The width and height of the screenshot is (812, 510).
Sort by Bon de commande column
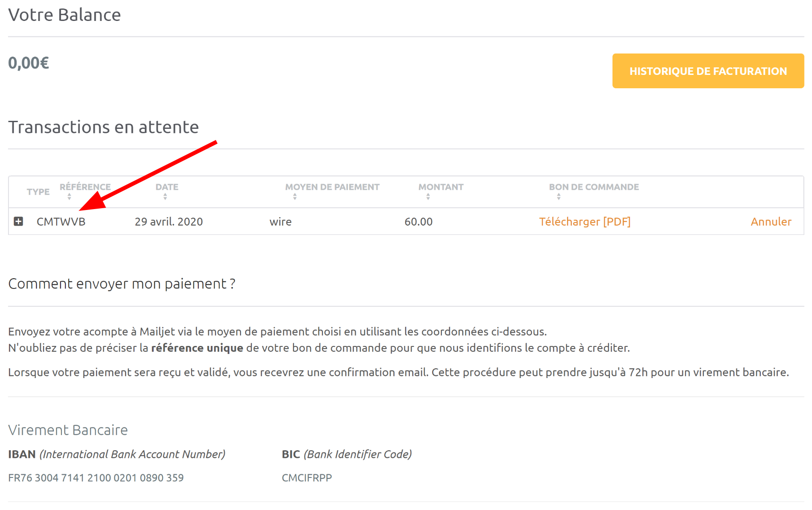click(x=594, y=191)
